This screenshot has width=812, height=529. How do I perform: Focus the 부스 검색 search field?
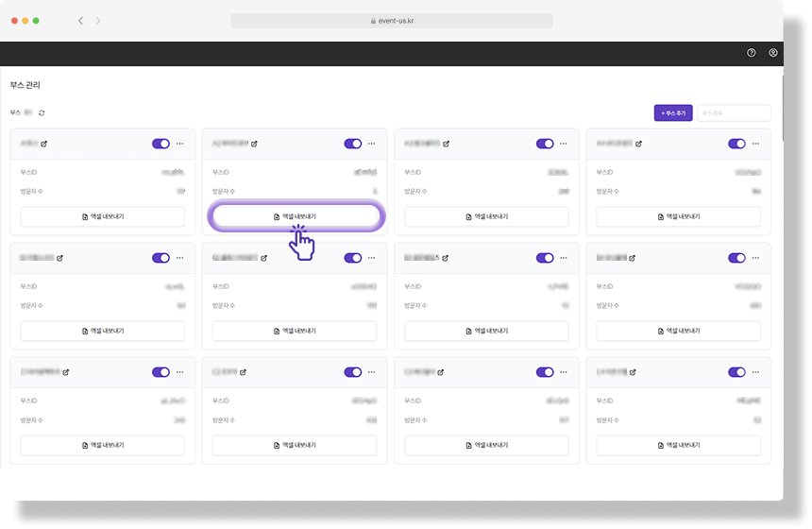click(734, 113)
